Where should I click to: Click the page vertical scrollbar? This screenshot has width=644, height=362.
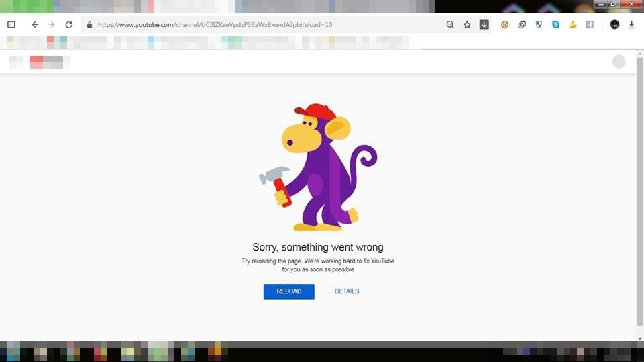coord(640,191)
